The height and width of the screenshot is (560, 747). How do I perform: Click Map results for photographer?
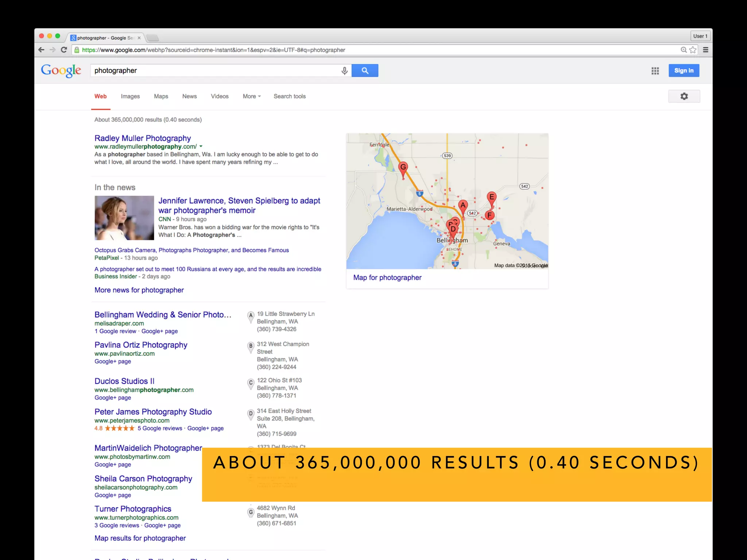pyautogui.click(x=140, y=538)
